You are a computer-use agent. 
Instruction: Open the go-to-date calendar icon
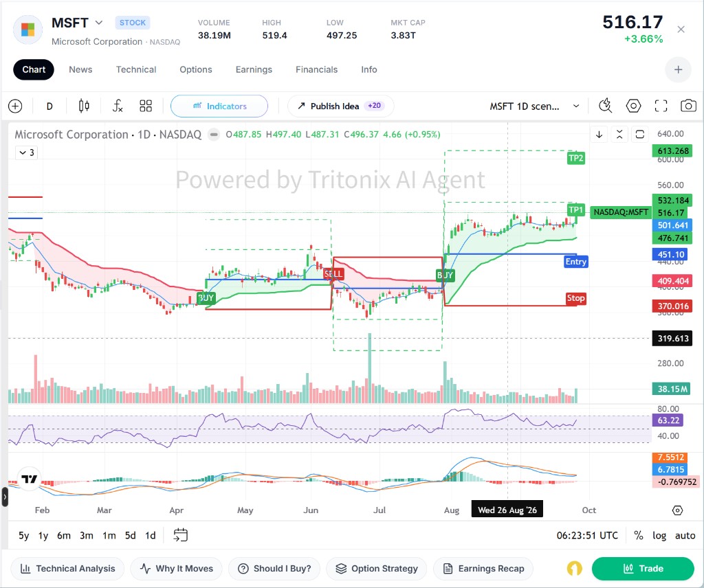(181, 535)
